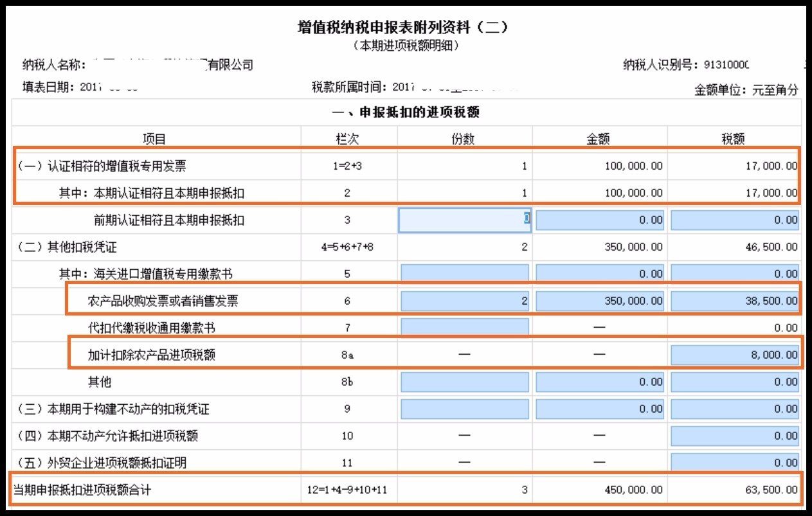Click the 农产品收购发票或者销售发票 金额 field showing 350,000.00
This screenshot has height=516, width=812.
pyautogui.click(x=599, y=300)
